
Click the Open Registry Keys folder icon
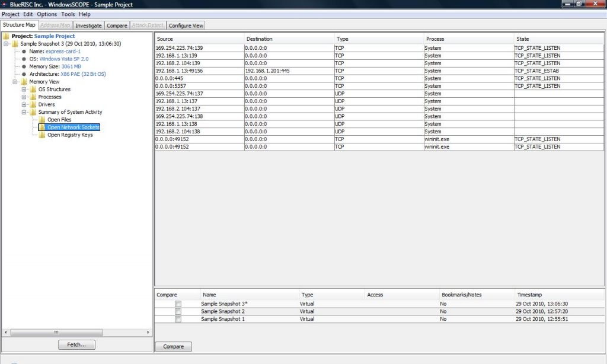point(42,135)
